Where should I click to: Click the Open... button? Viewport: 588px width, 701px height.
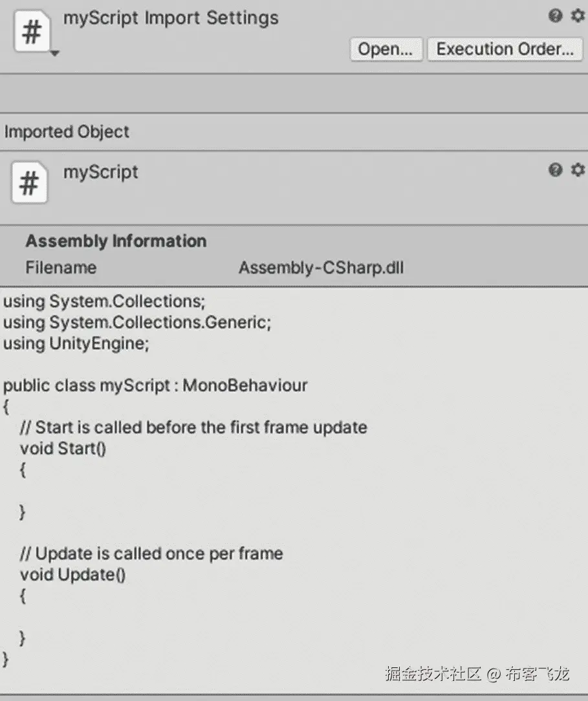[386, 49]
